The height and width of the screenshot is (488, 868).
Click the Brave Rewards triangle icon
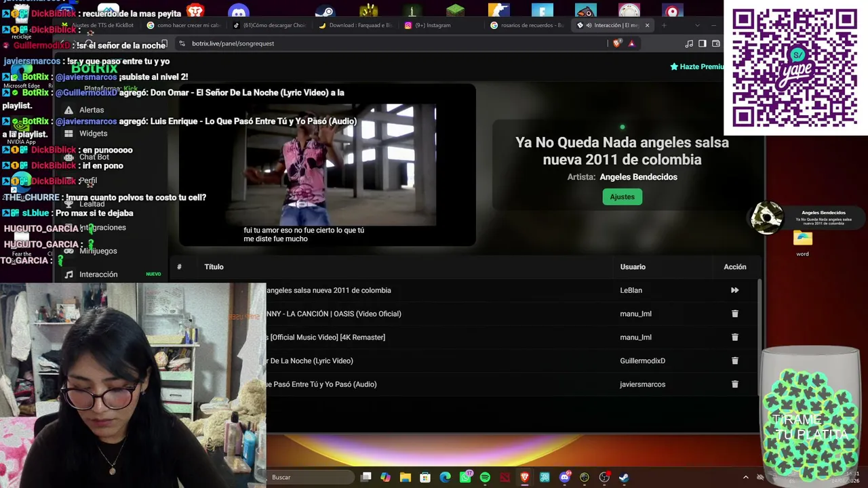[x=631, y=43]
